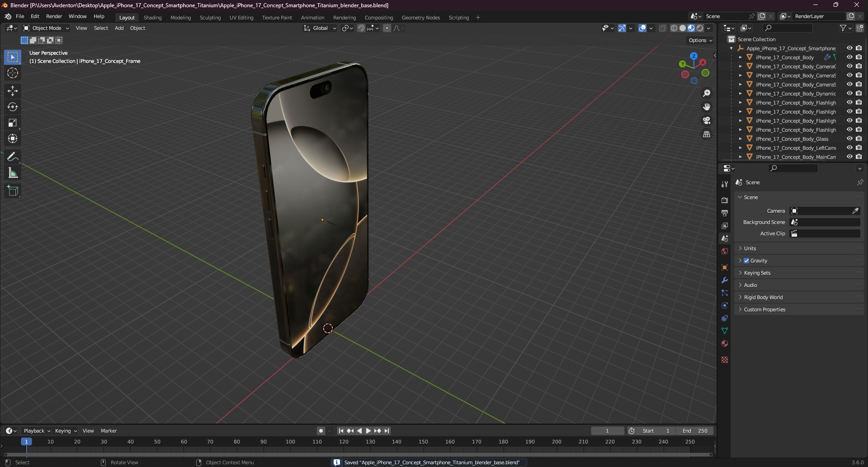Open the Render properties tab
This screenshot has height=467, width=868.
tap(725, 200)
